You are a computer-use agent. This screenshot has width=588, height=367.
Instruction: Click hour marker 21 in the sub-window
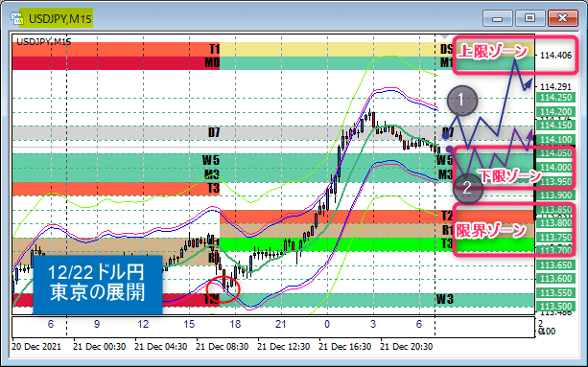pos(281,324)
